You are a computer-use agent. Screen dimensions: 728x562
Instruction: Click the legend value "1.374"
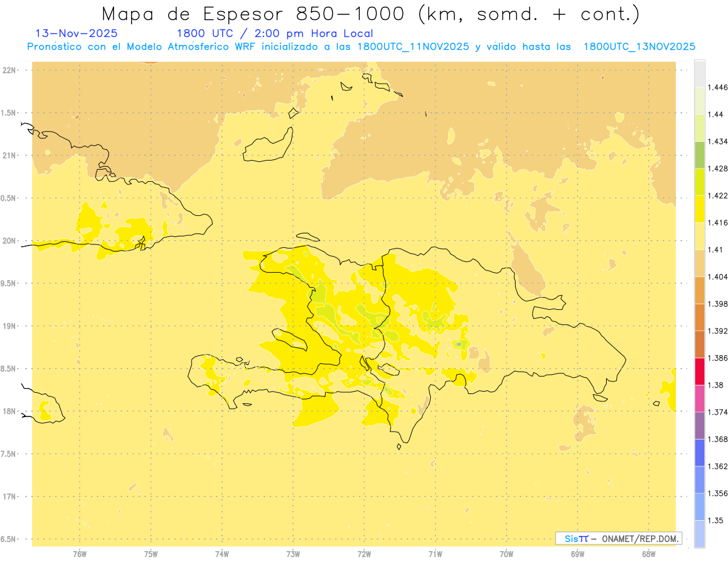[x=718, y=412]
